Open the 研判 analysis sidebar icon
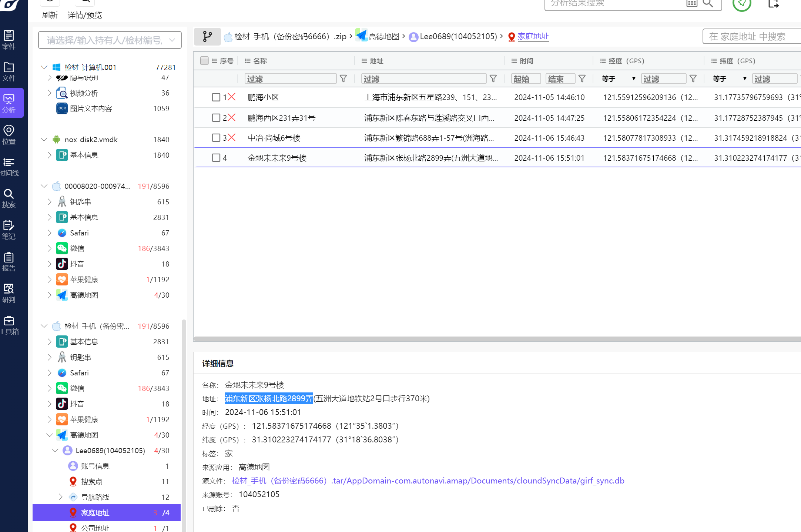The image size is (801, 532). [x=9, y=293]
